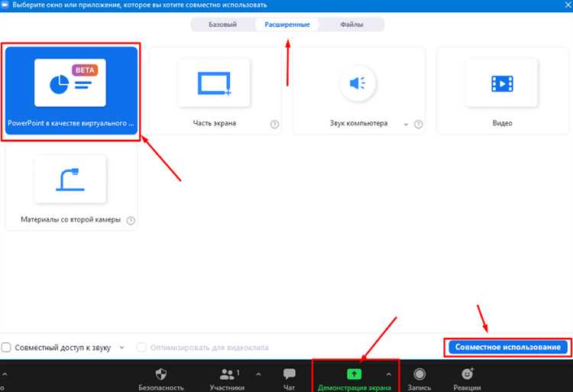Expand the Звук компьютера audio dropdown
Screen dimensions: 573x392
pyautogui.click(x=406, y=125)
